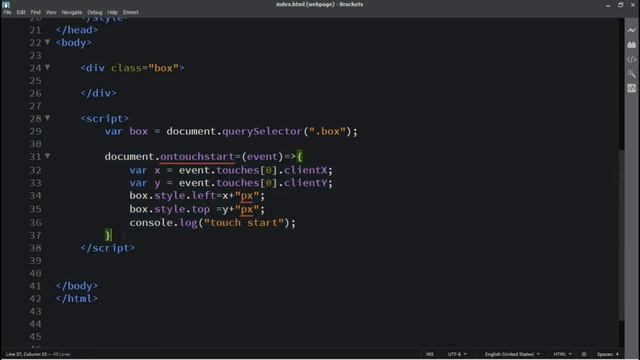Open the Extension Manager brick icon
Viewport: 640px width, 360px height.
(x=631, y=44)
